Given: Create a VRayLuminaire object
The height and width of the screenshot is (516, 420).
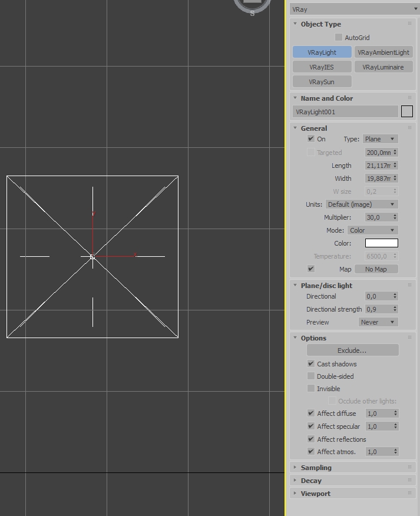Looking at the screenshot, I should tap(383, 67).
